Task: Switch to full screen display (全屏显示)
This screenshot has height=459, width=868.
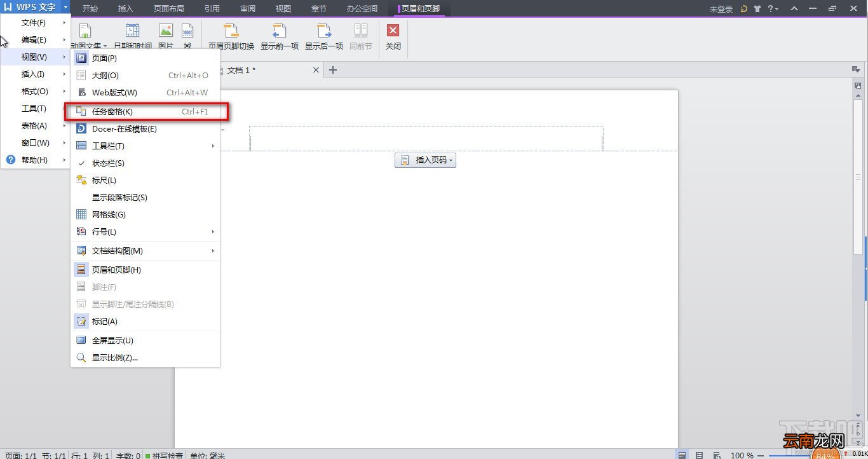Action: 146,341
